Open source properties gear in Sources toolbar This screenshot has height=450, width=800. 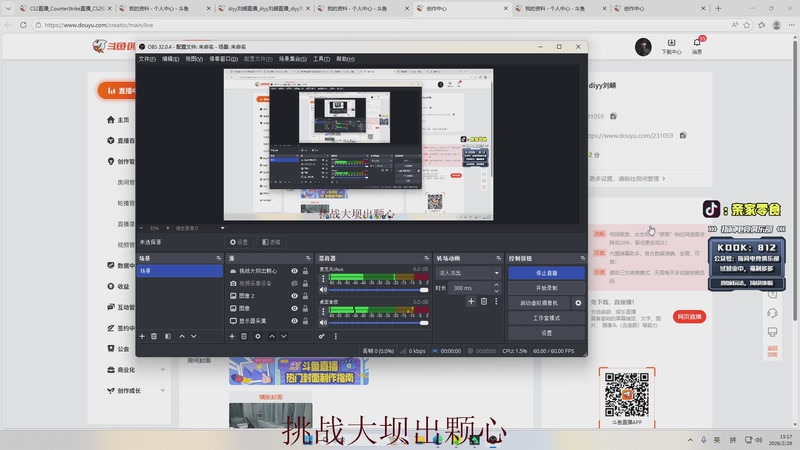pos(258,336)
